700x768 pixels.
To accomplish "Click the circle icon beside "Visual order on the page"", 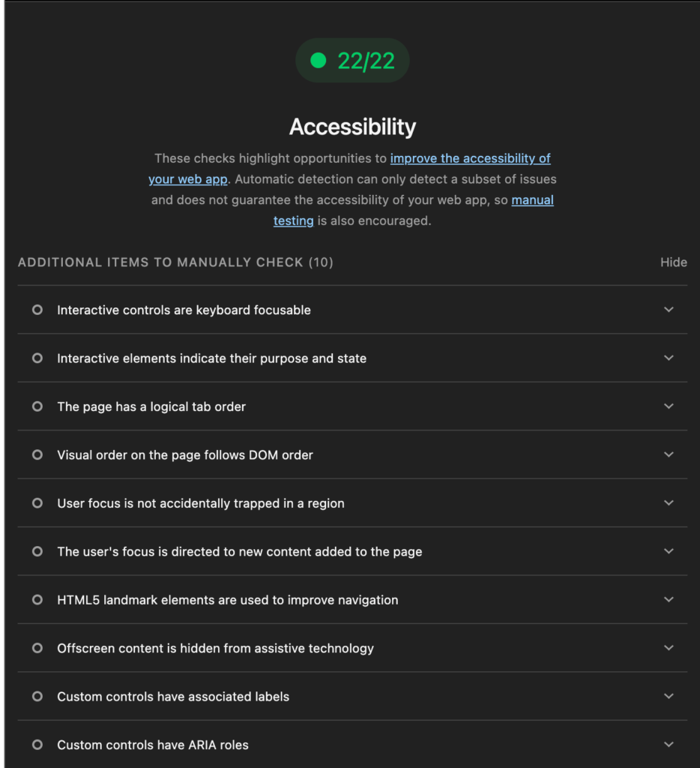I will 37,454.
